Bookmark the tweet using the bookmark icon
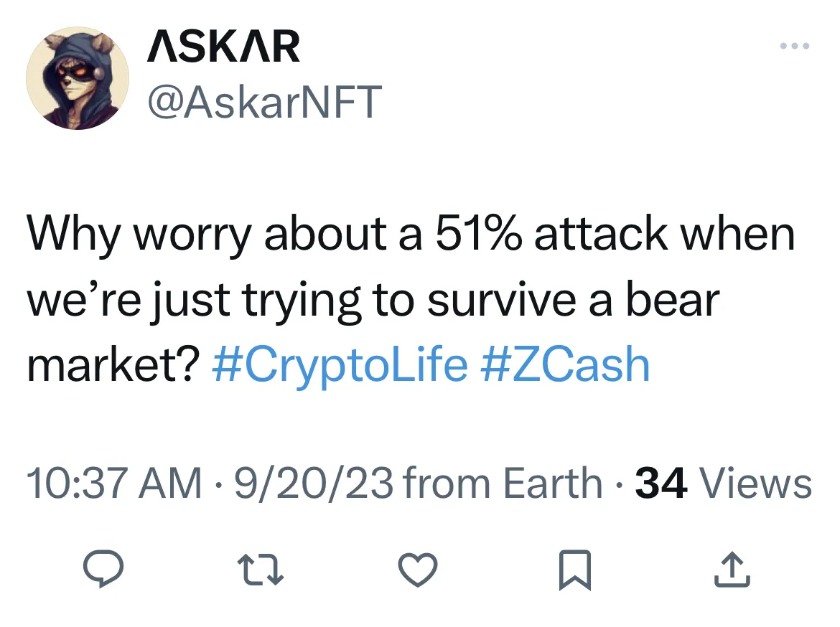 click(x=575, y=570)
